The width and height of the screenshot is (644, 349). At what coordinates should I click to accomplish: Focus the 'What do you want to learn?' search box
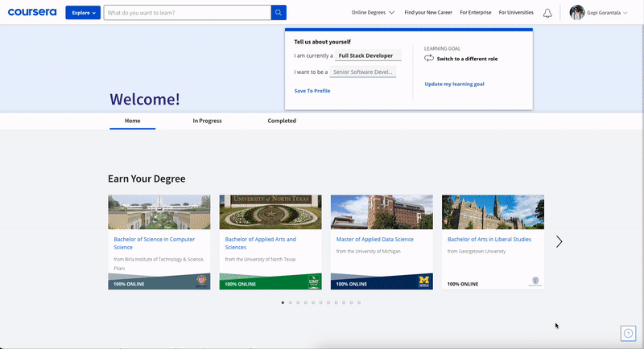[x=188, y=13]
